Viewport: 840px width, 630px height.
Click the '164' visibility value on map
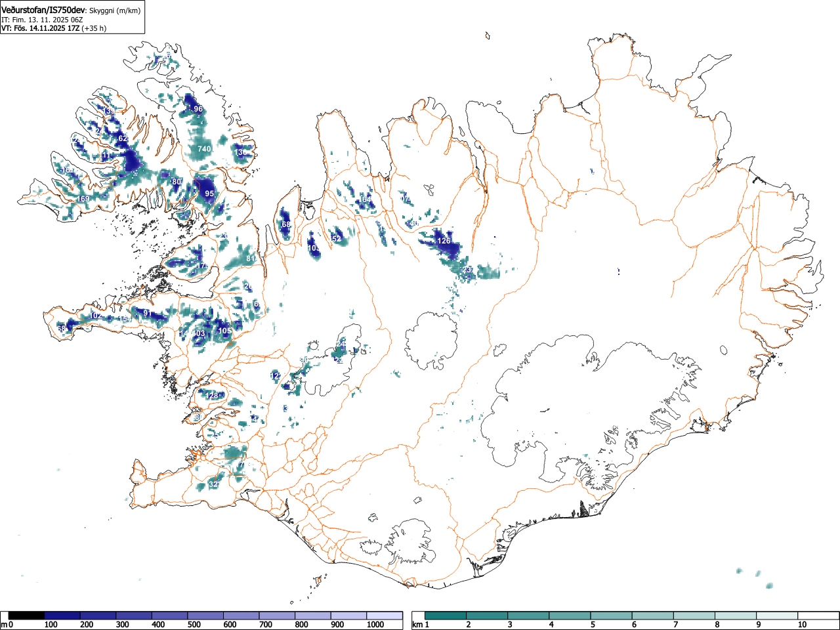[x=366, y=199]
